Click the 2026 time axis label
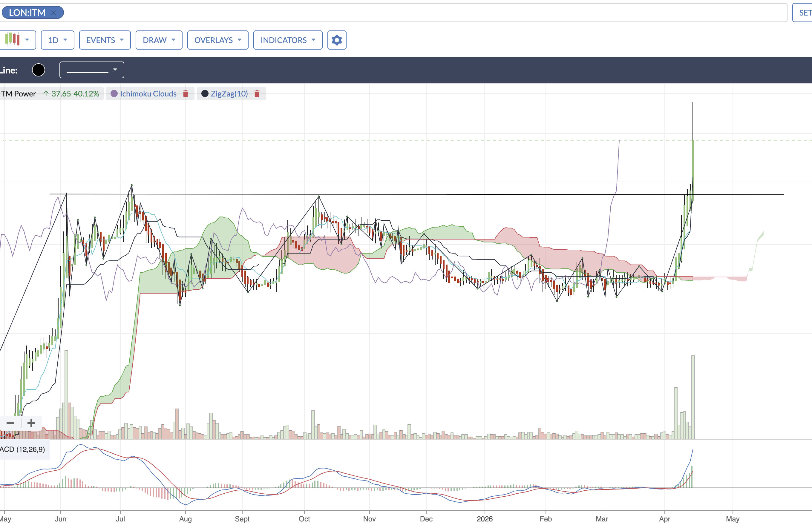The image size is (812, 528). (x=485, y=519)
